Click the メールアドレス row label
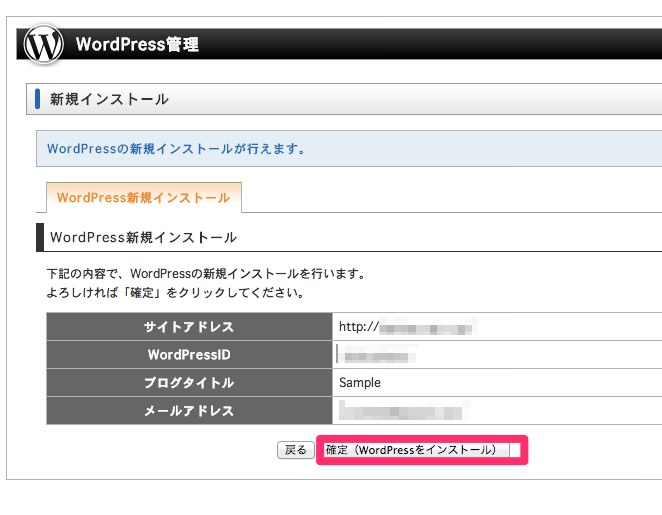This screenshot has width=662, height=515. click(189, 410)
